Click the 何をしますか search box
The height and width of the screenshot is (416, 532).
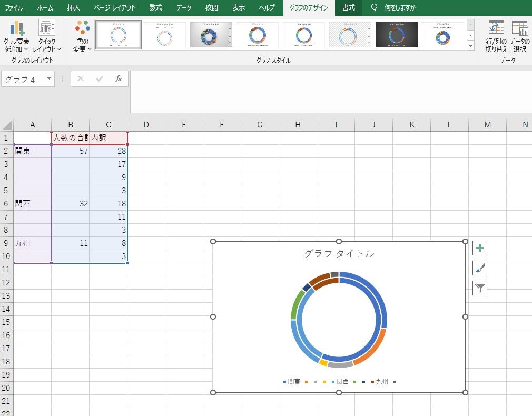pos(400,7)
